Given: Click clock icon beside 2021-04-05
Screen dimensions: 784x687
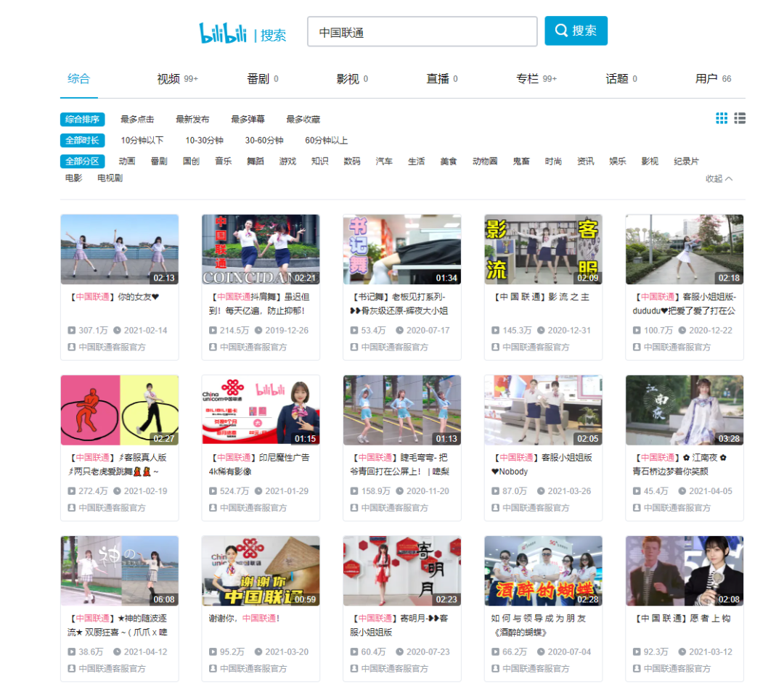Looking at the screenshot, I should (x=682, y=491).
